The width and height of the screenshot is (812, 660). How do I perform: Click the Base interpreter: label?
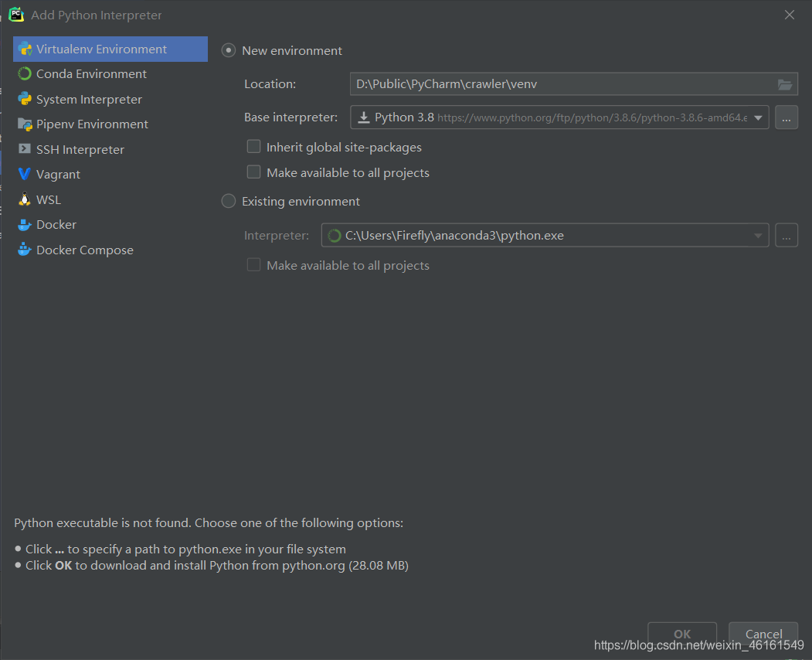pyautogui.click(x=291, y=117)
